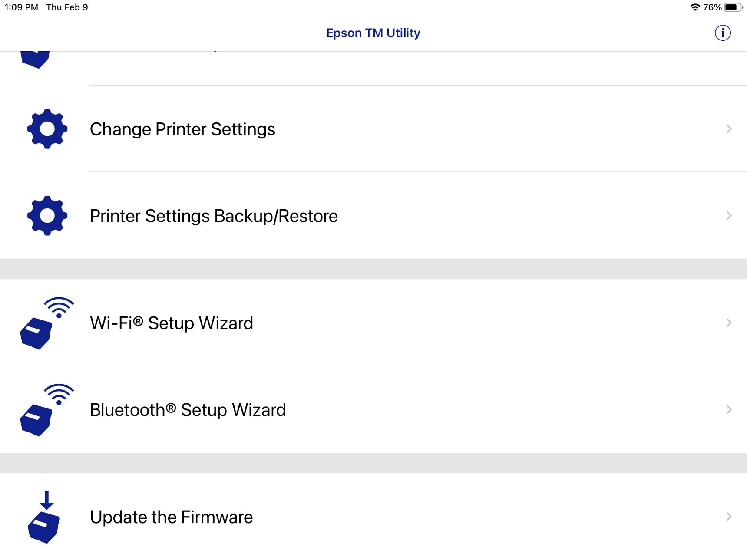Tap the Change Printer Settings gear icon
The height and width of the screenshot is (560, 747).
click(47, 128)
